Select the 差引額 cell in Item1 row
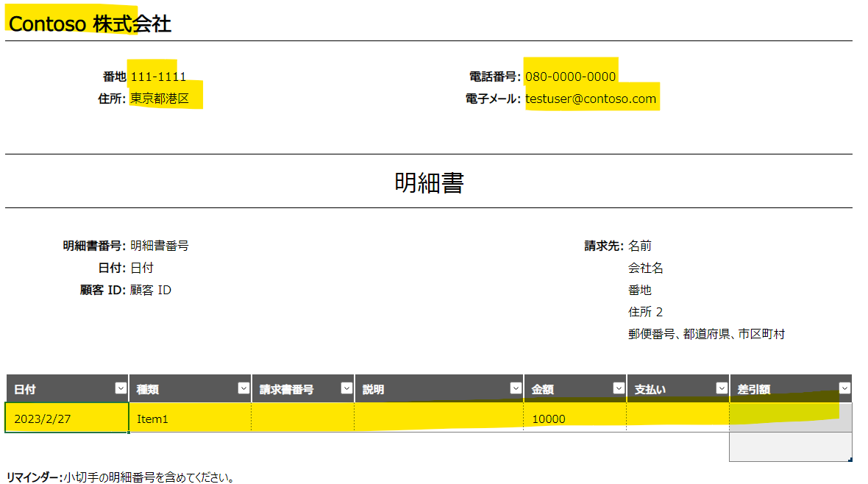 (x=791, y=418)
